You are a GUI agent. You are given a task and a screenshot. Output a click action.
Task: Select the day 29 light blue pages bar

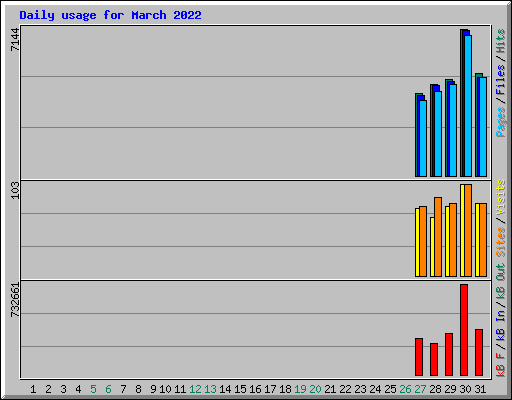coord(453,130)
